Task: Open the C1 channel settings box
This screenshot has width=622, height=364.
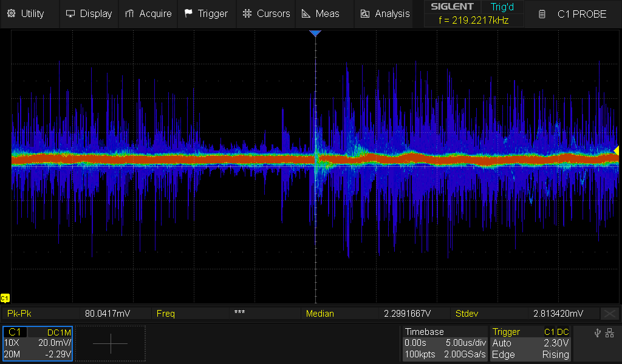Action: 38,343
